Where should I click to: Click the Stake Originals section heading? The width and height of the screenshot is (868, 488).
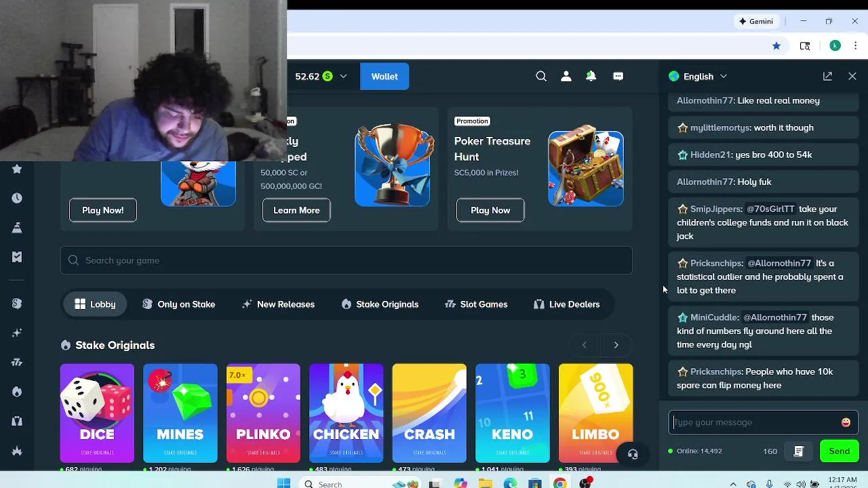pyautogui.click(x=115, y=345)
